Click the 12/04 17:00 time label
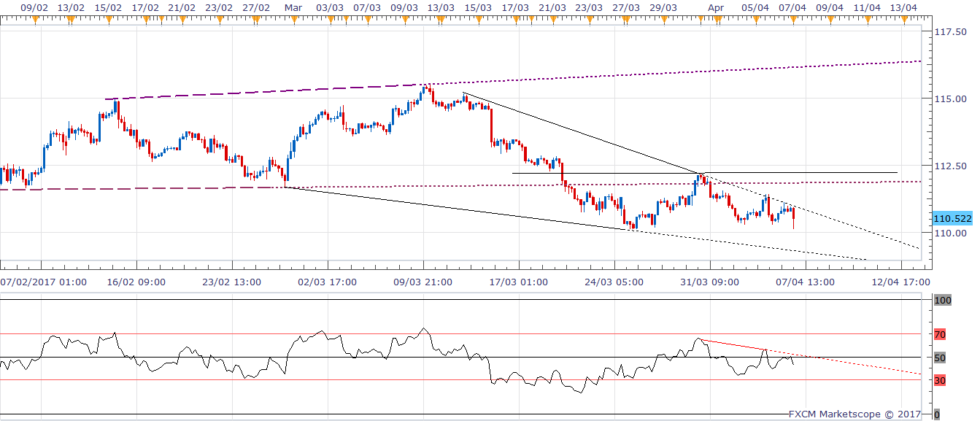980x421 pixels. (901, 282)
